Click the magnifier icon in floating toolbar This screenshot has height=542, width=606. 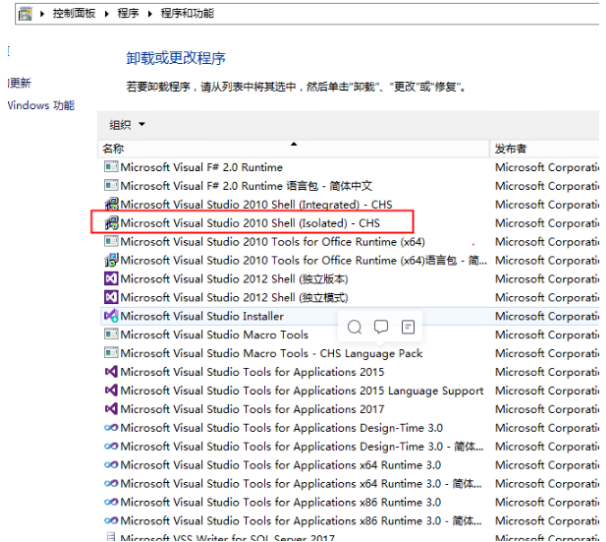click(354, 327)
